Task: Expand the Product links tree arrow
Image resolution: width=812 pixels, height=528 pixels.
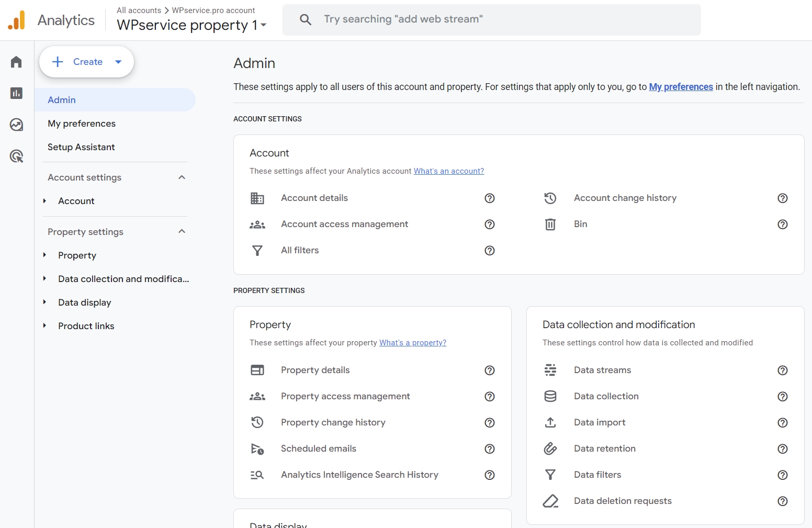Action: coord(44,326)
